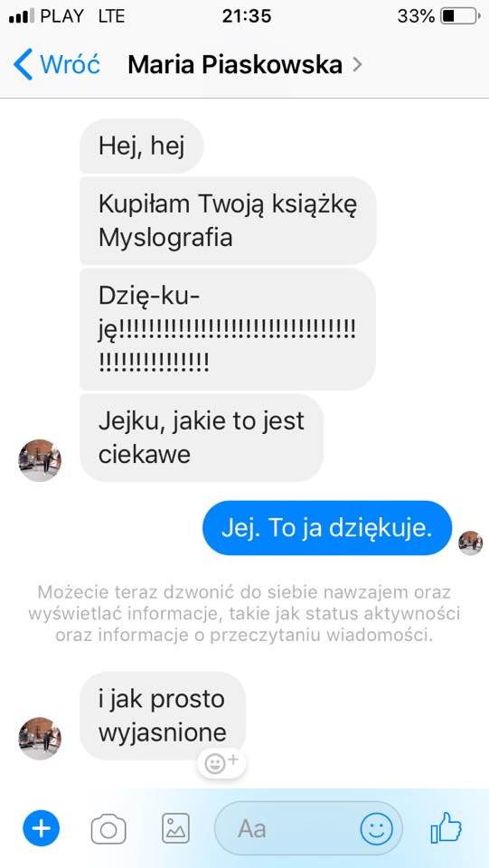Tap the battery indicator in the status bar
This screenshot has width=489, height=868.
pyautogui.click(x=460, y=16)
